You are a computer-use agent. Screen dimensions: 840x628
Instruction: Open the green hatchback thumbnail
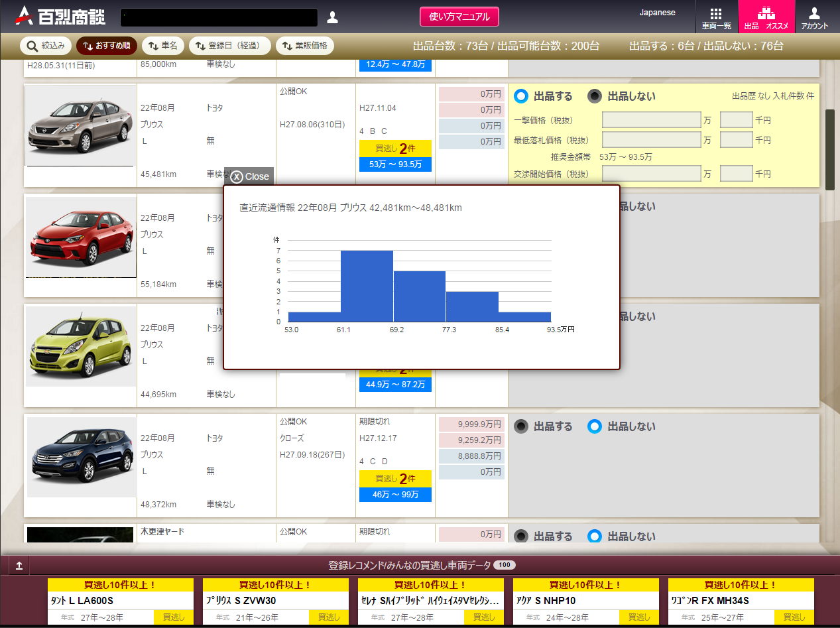pyautogui.click(x=81, y=346)
